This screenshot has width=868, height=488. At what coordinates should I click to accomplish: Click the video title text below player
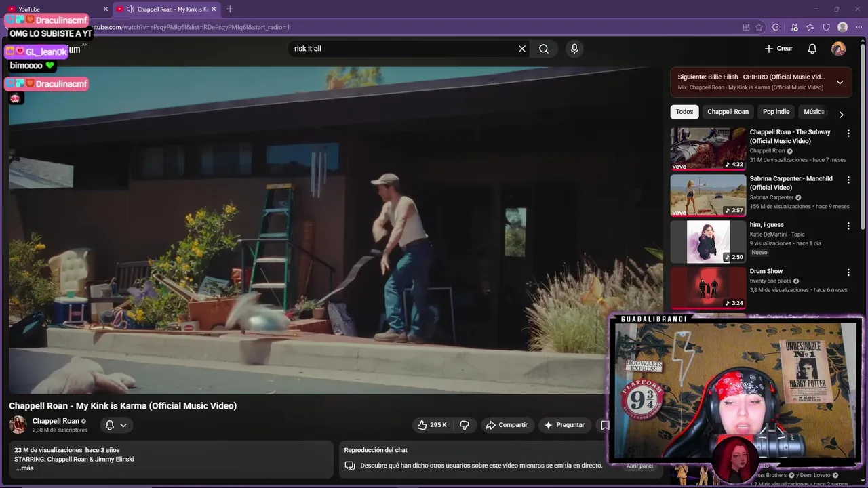(123, 406)
